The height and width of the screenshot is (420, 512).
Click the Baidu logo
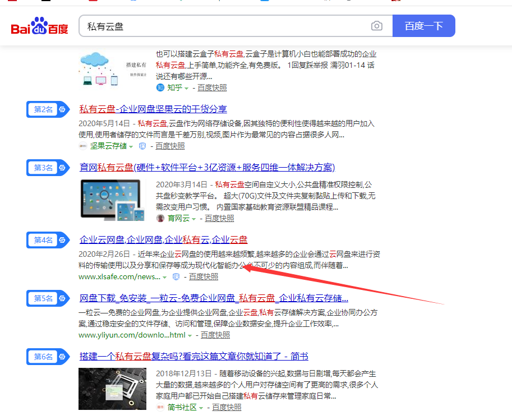(39, 26)
